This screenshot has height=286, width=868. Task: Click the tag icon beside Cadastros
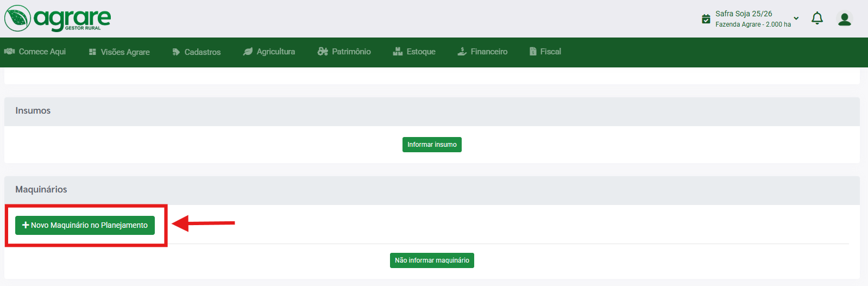point(176,52)
